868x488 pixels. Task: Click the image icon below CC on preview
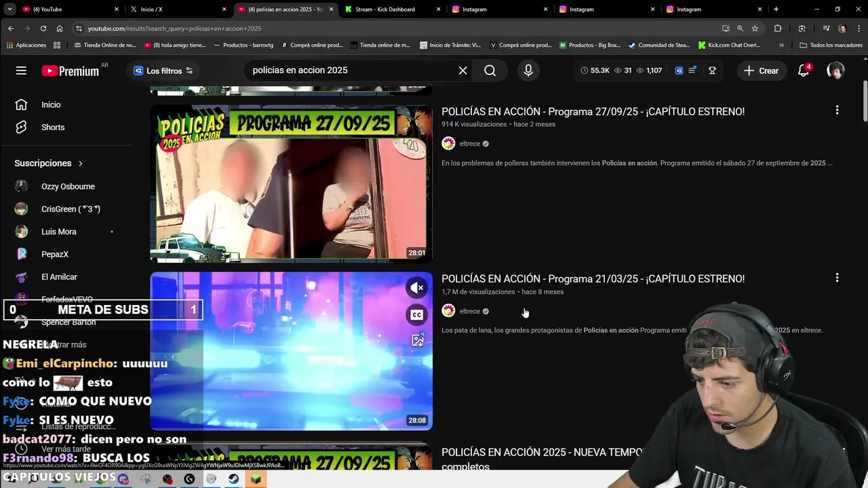point(417,340)
